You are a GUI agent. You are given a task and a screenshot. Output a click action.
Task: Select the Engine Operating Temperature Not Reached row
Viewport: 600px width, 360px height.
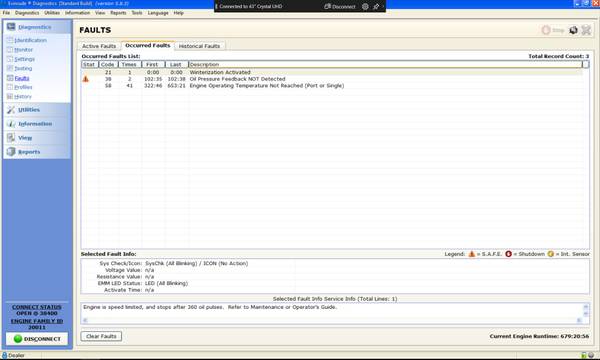332,86
